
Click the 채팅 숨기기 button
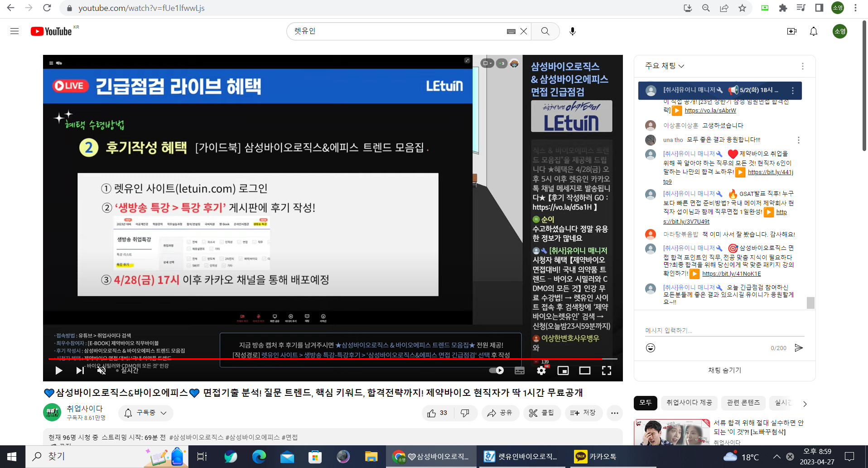(725, 370)
